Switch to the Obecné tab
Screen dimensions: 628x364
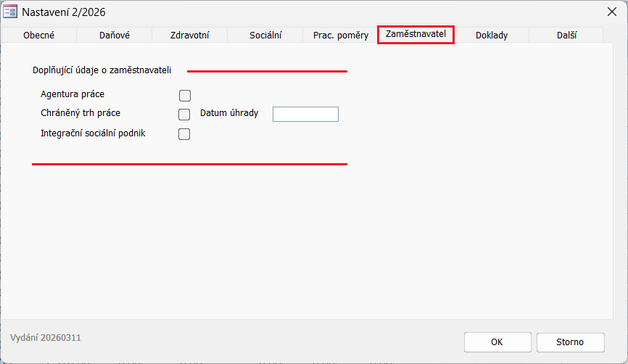(38, 35)
